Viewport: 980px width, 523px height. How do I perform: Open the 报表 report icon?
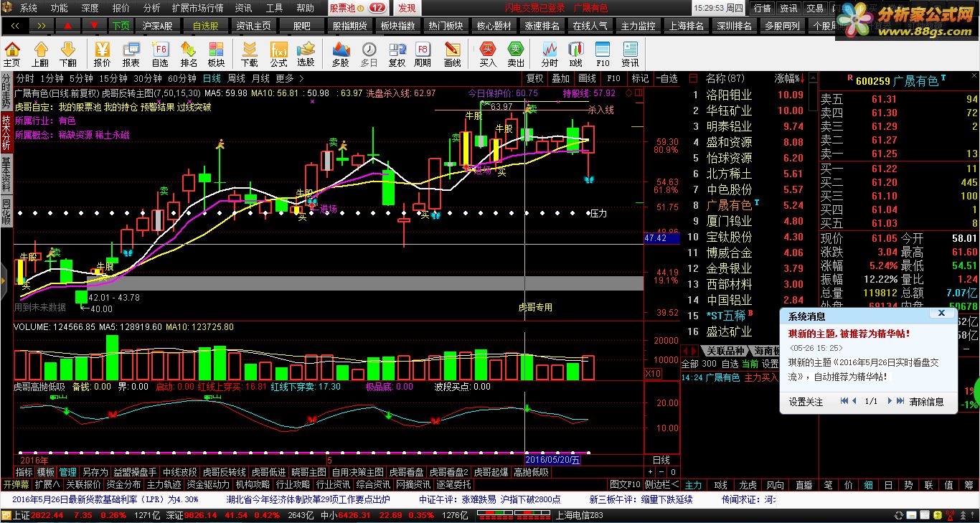pos(131,55)
